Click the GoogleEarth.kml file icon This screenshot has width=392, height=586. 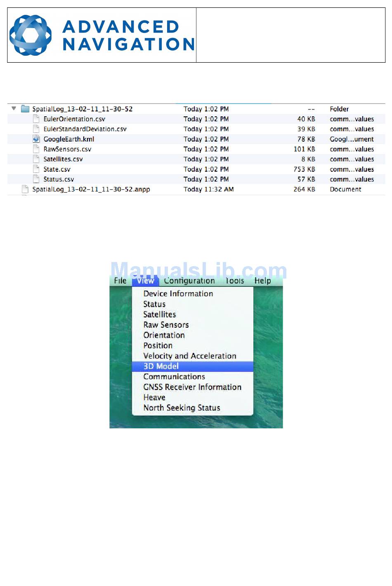pos(36,139)
